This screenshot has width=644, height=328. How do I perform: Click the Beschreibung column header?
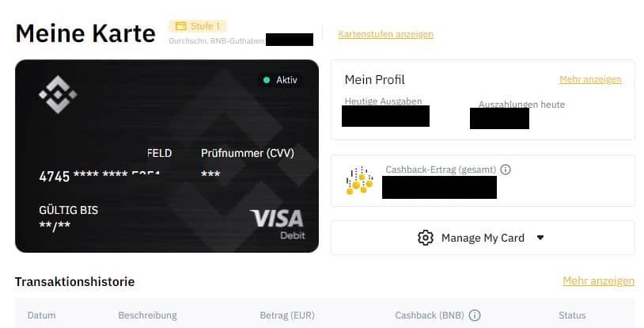tap(147, 315)
